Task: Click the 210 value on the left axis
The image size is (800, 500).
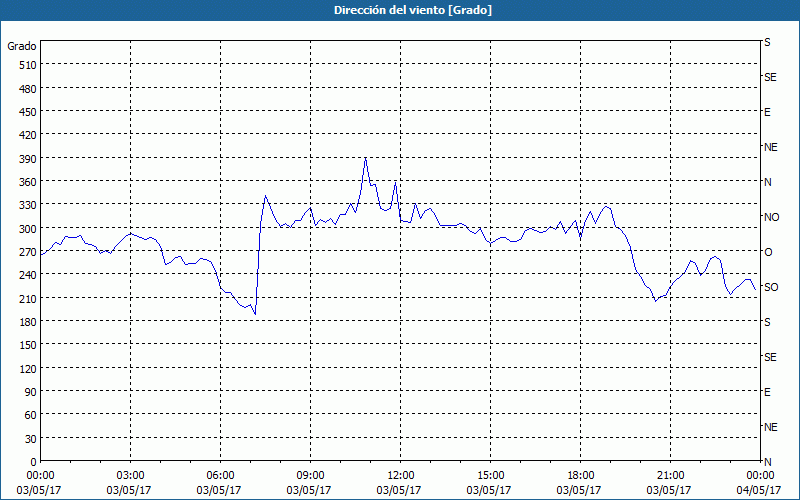Action: (x=28, y=298)
